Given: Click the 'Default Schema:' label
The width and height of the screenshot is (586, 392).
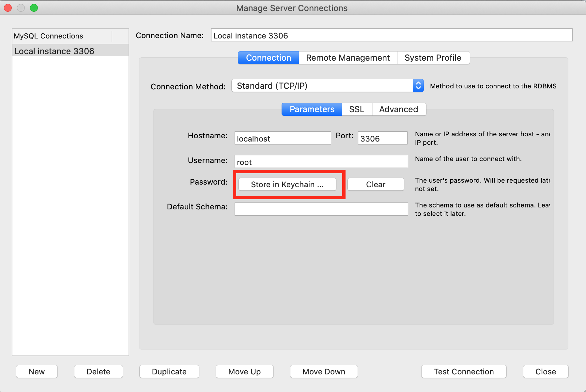Looking at the screenshot, I should pos(197,207).
